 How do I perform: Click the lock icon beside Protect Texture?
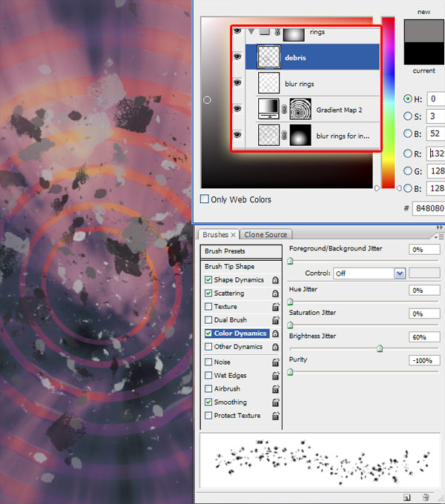tap(276, 416)
